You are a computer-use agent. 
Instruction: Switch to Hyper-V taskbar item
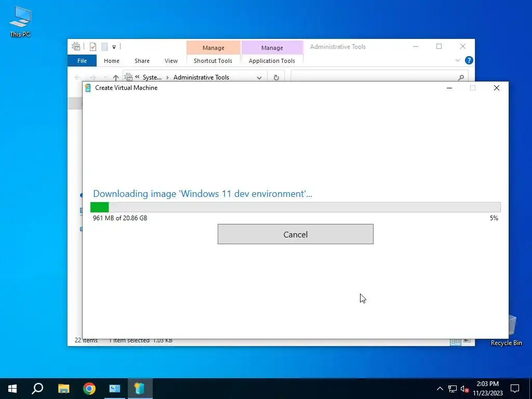coord(140,389)
